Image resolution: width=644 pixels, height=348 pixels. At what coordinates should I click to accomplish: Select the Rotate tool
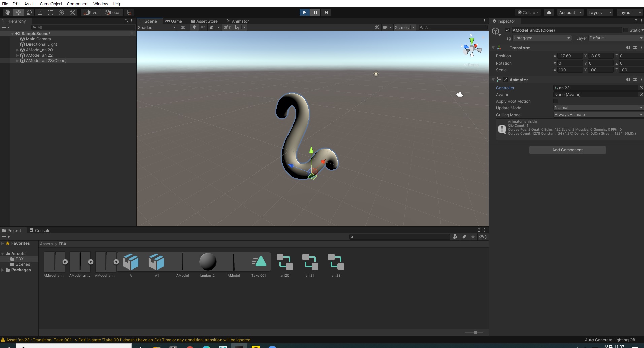click(x=29, y=12)
